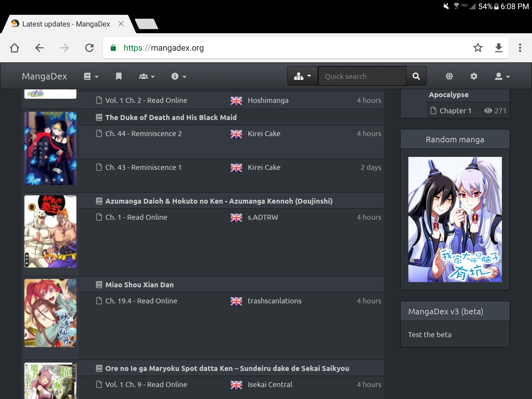The image size is (532, 399).
Task: Bookmark page with star icon
Action: tap(478, 48)
